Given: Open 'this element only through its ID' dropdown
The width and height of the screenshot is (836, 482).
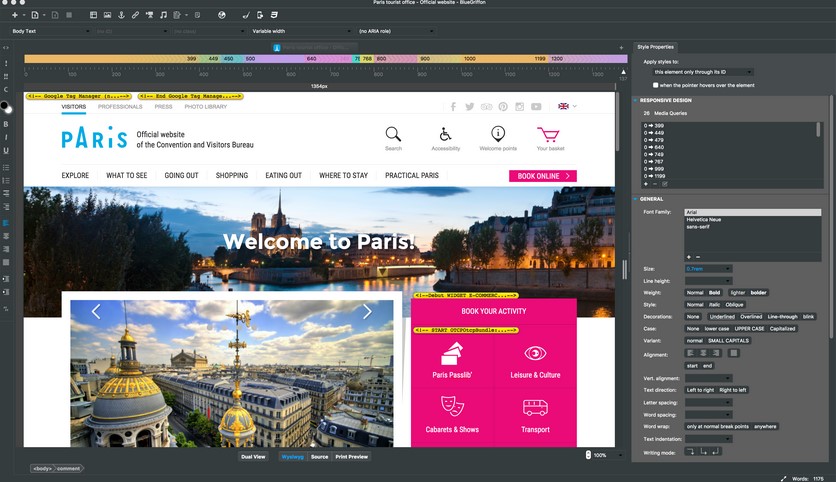Looking at the screenshot, I should coord(703,72).
